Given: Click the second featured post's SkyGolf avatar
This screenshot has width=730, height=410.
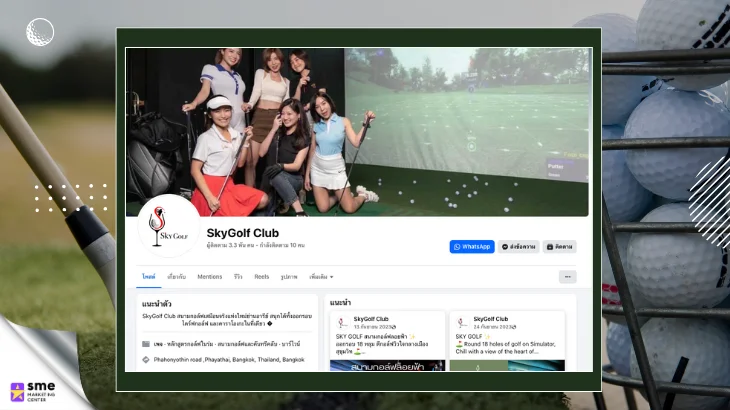Looking at the screenshot, I should [461, 322].
